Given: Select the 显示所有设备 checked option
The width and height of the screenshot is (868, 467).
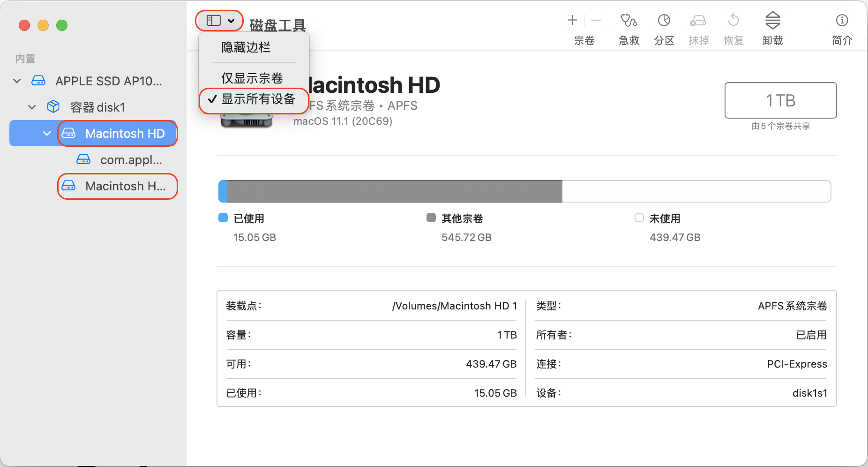Looking at the screenshot, I should click(x=258, y=99).
